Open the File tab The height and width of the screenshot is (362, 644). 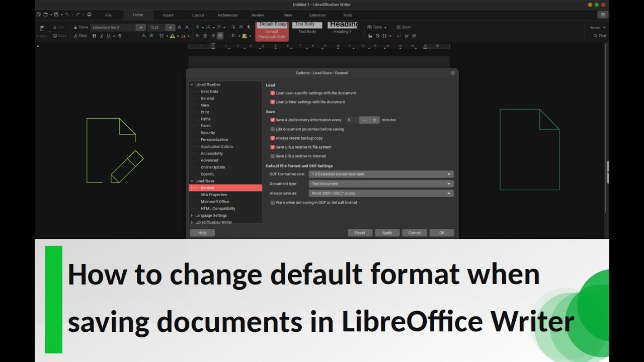(109, 15)
